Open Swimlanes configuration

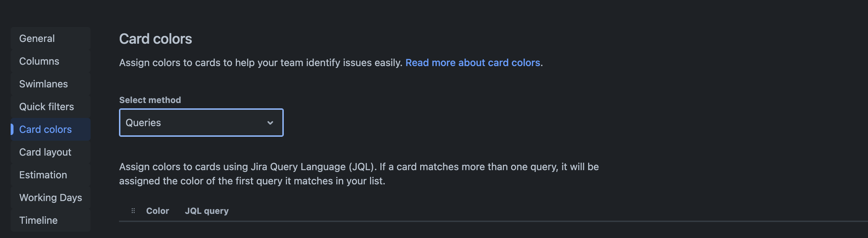point(43,84)
